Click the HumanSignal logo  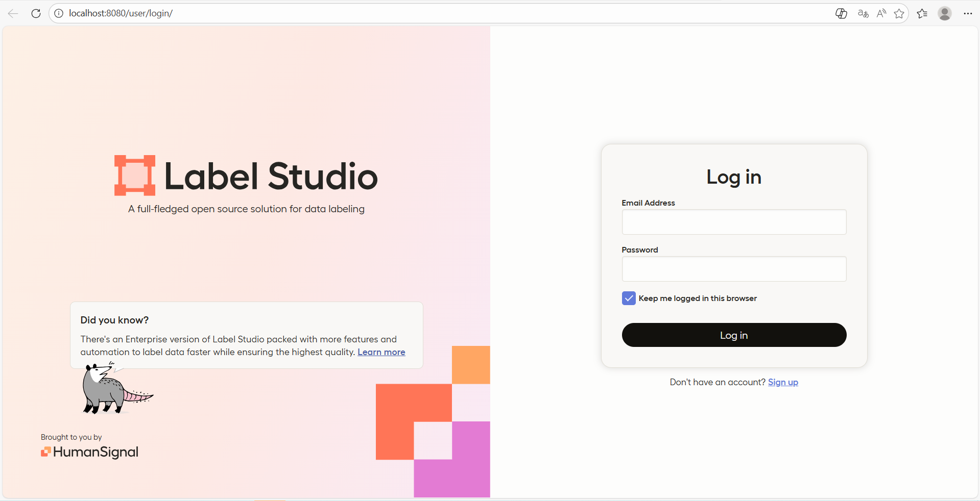click(89, 452)
